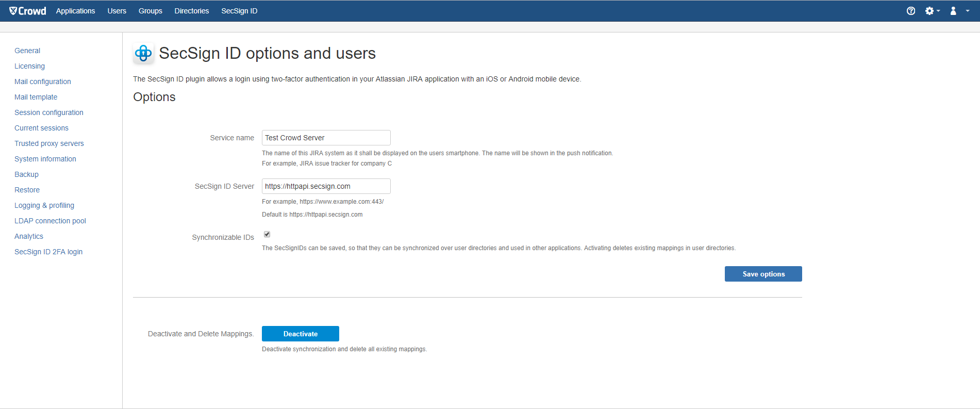Click the Service name text field
This screenshot has height=409, width=980.
click(326, 138)
